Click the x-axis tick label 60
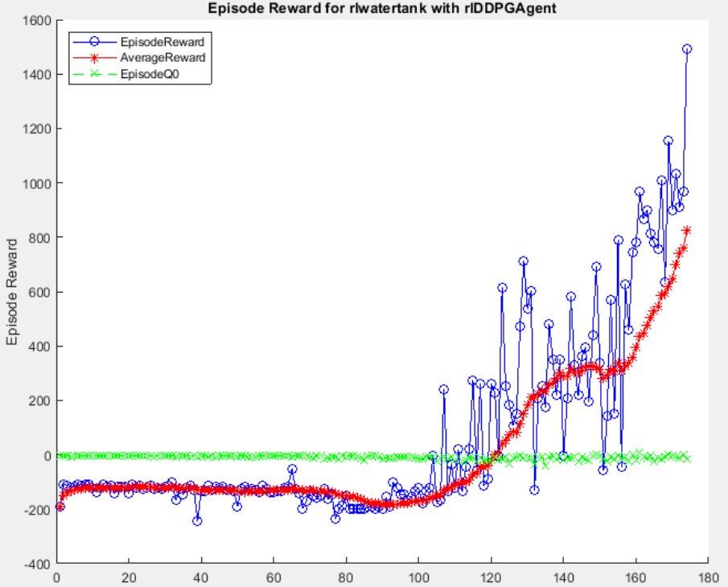 point(274,578)
